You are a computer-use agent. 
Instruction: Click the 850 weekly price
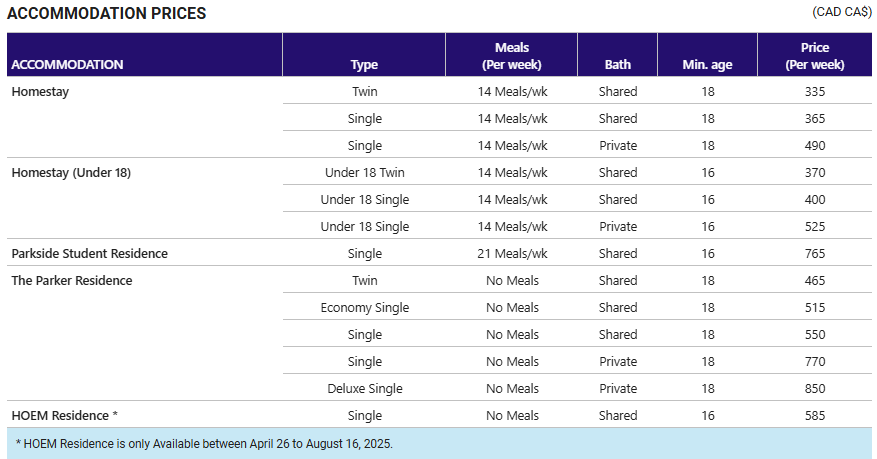815,389
